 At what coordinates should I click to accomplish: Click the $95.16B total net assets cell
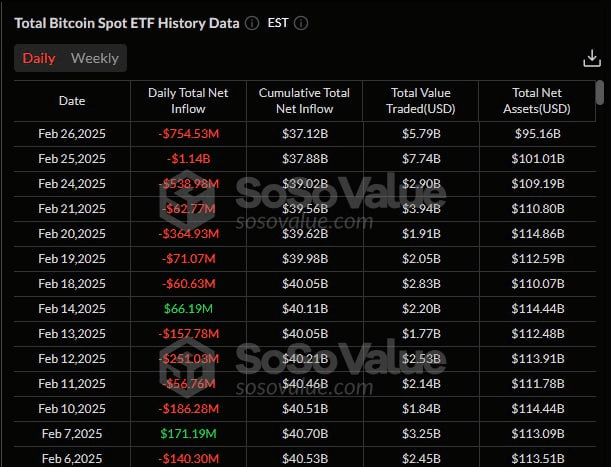[536, 134]
